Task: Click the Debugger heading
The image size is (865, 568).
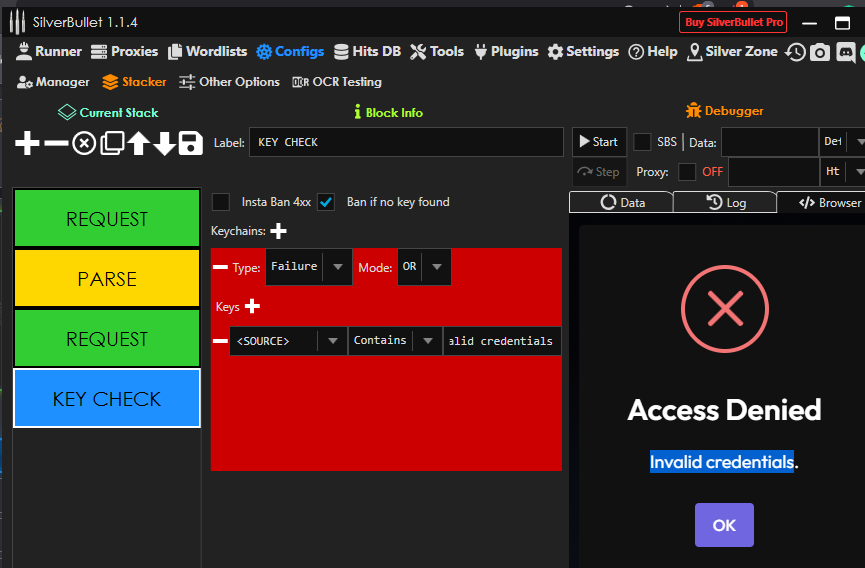Action: pyautogui.click(x=724, y=111)
